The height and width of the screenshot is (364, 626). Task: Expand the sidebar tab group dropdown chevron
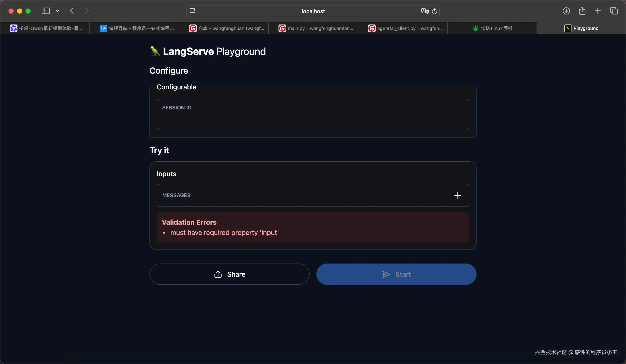pos(57,11)
